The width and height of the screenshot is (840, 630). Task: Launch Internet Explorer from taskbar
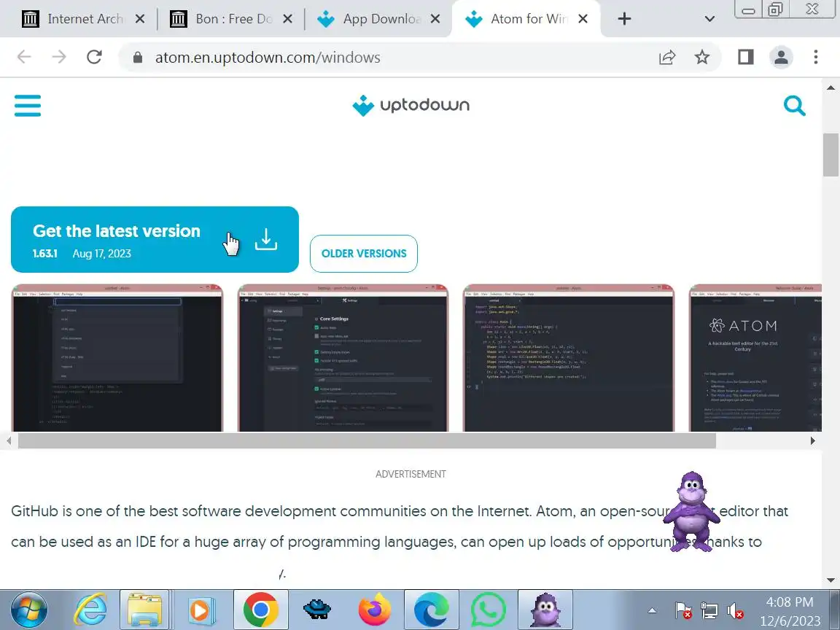pos(90,610)
